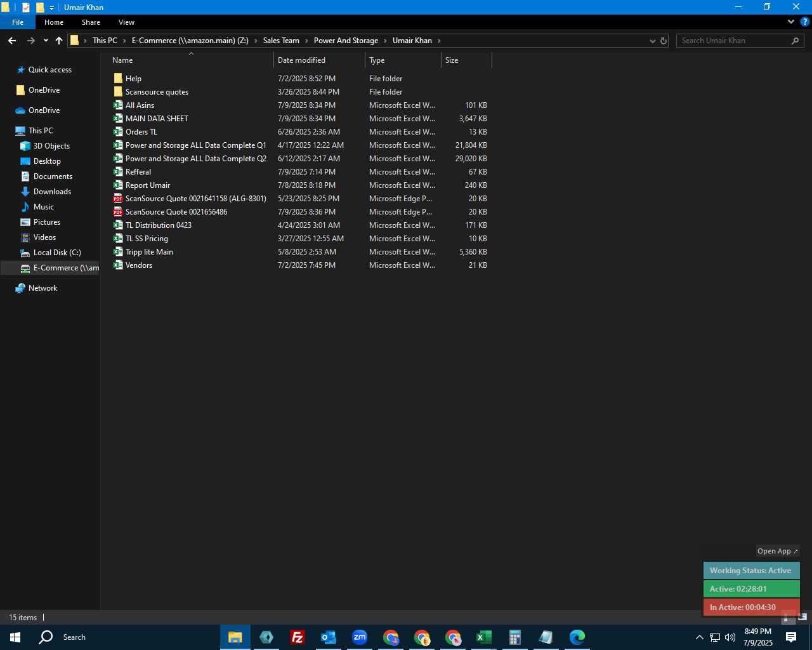This screenshot has height=650, width=812.
Task: Open the Notepad-style app on the taskbar
Action: click(546, 637)
